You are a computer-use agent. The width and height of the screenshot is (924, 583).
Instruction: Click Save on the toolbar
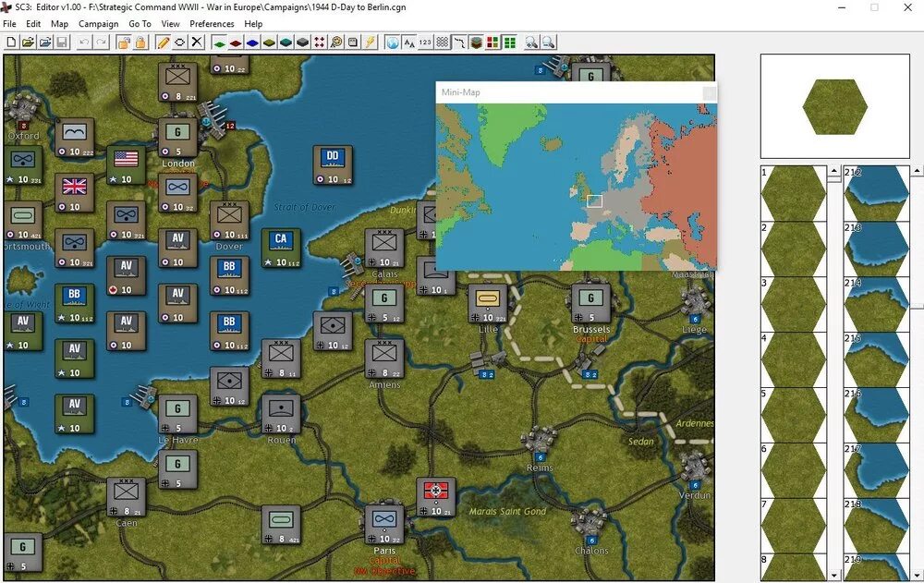pos(60,42)
